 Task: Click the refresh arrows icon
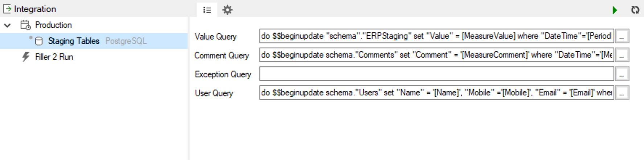pos(635,10)
